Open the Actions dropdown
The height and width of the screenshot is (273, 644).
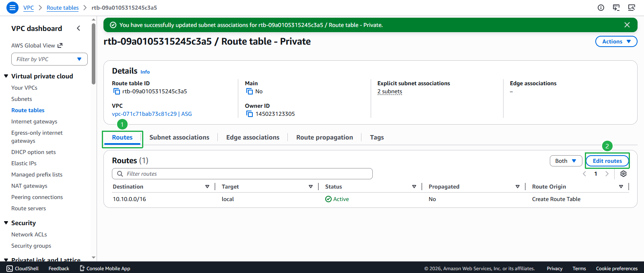(x=616, y=41)
